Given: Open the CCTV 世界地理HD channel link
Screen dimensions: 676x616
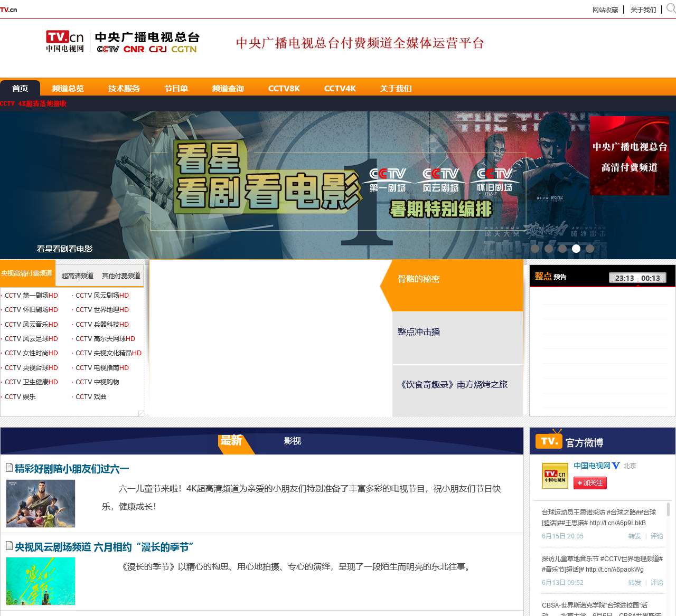Looking at the screenshot, I should 102,309.
